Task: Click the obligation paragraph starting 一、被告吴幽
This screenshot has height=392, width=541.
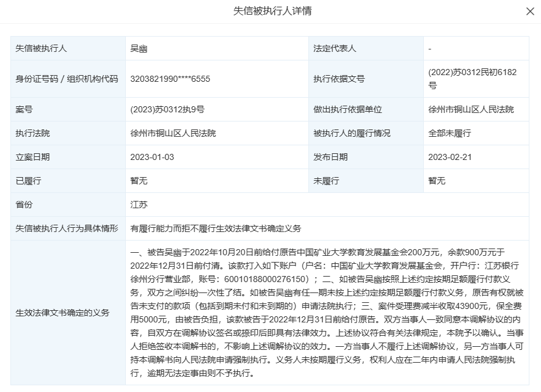Action: (327, 312)
